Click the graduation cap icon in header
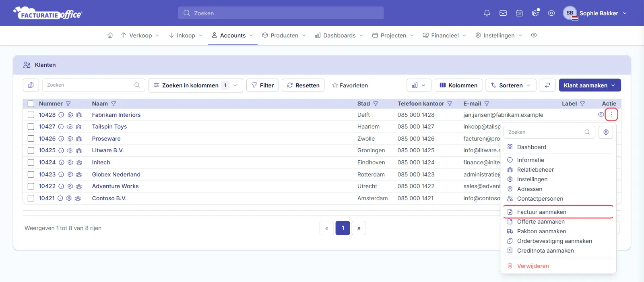 535,13
